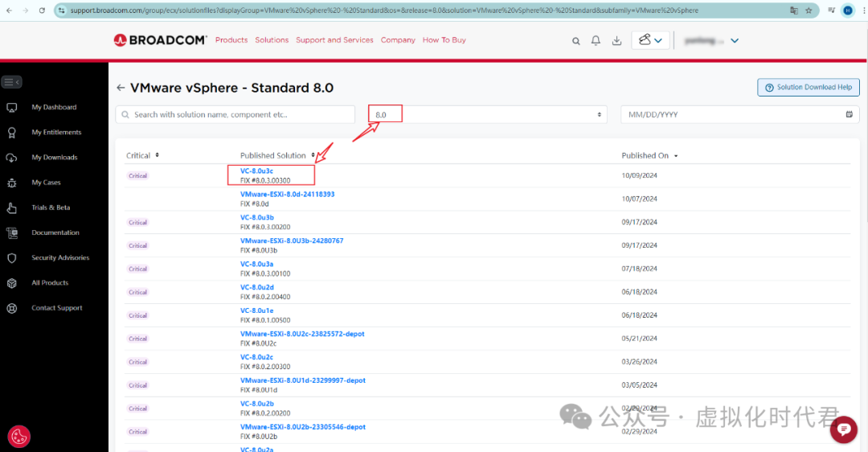Viewport: 868px width, 452px height.
Task: Click Critical badge in VC-8.0u3c row
Action: (138, 175)
